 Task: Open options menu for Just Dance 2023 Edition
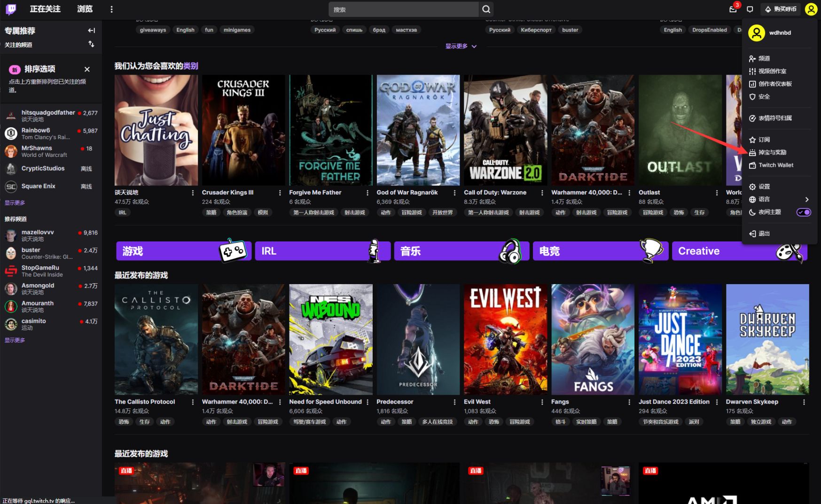coord(717,402)
